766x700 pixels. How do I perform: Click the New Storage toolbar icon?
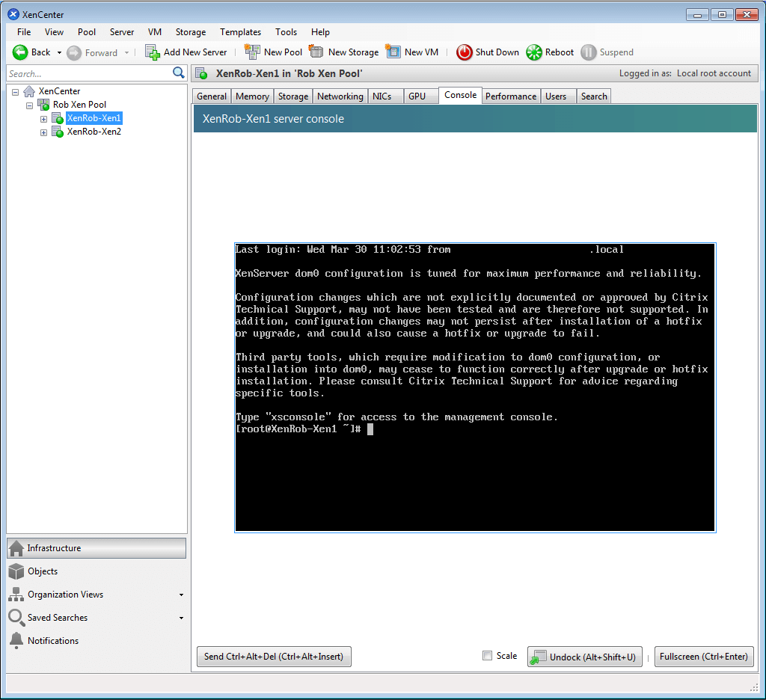(316, 52)
